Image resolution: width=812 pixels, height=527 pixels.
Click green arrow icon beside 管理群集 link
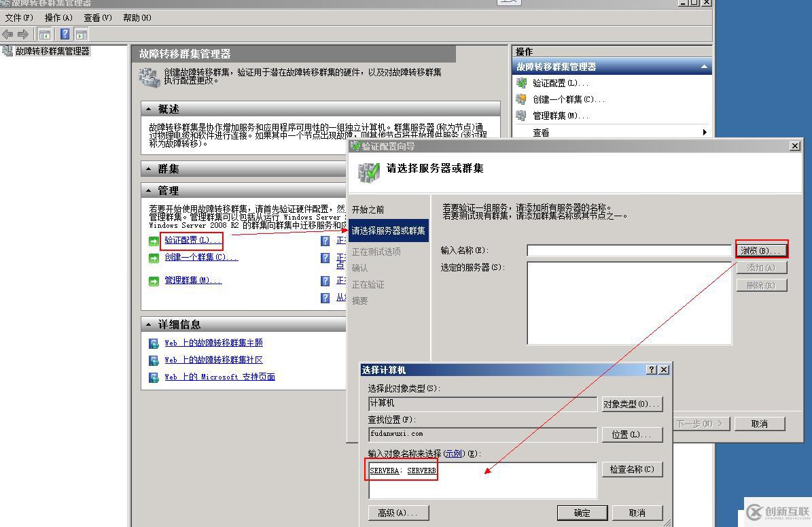(154, 282)
